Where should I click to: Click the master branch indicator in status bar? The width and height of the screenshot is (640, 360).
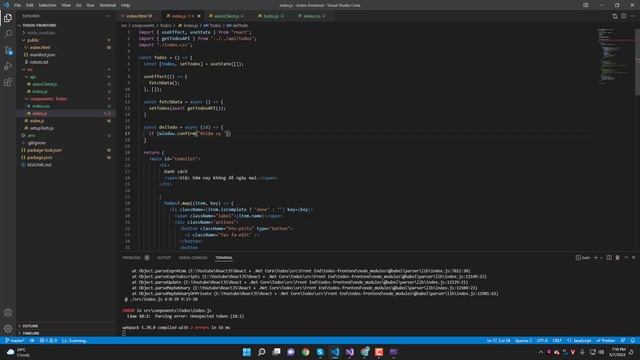pyautogui.click(x=15, y=340)
